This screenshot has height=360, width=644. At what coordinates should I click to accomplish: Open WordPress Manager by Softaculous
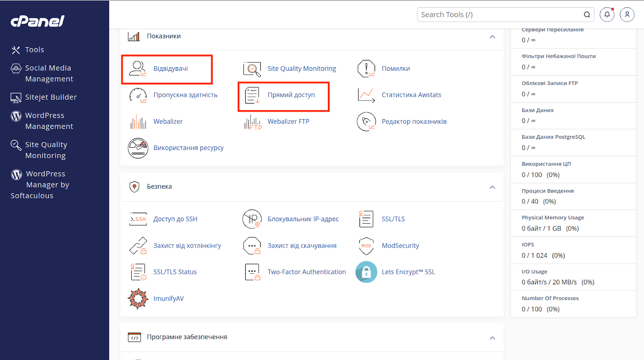click(x=40, y=185)
